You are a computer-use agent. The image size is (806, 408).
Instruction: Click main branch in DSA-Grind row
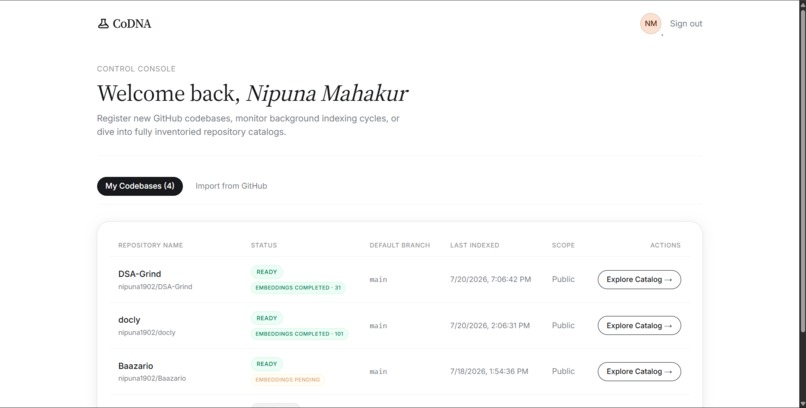[x=378, y=280]
